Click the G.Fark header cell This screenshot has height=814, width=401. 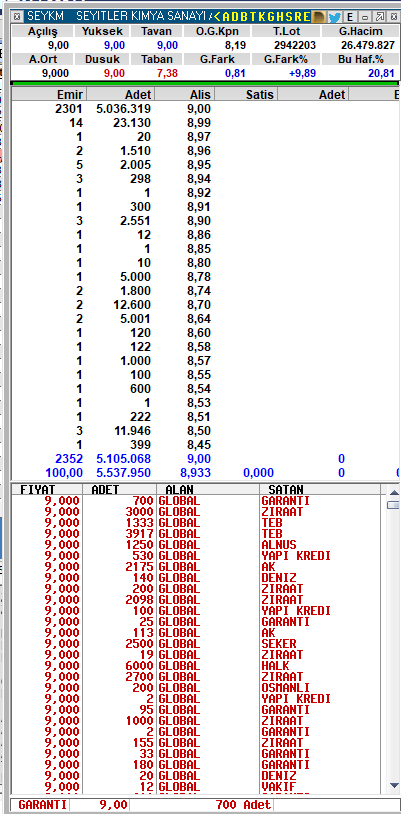tap(217, 59)
